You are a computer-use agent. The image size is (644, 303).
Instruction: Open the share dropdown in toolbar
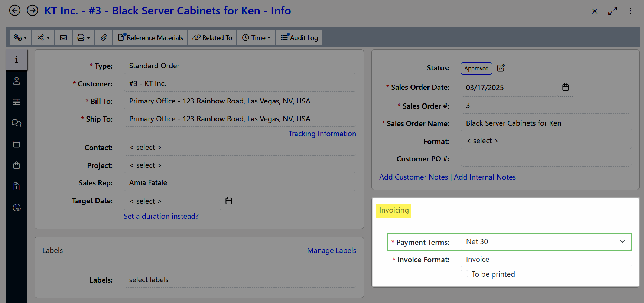tap(43, 37)
